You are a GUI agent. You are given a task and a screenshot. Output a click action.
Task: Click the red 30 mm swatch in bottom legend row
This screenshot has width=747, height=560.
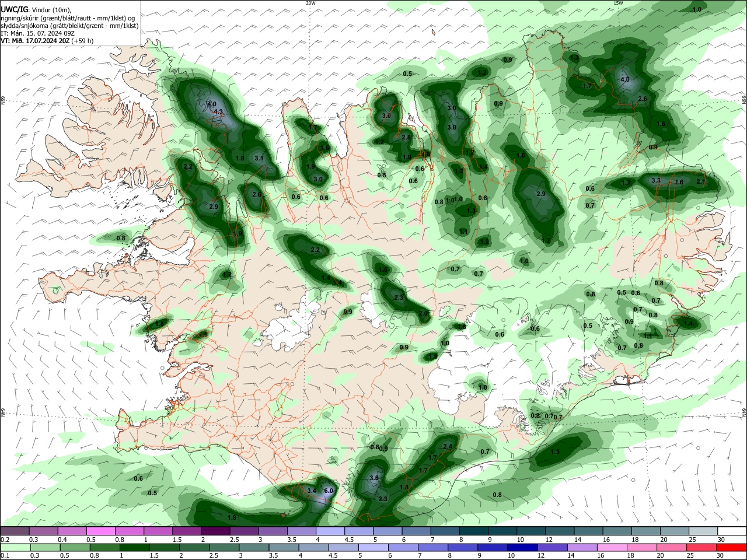pyautogui.click(x=731, y=547)
